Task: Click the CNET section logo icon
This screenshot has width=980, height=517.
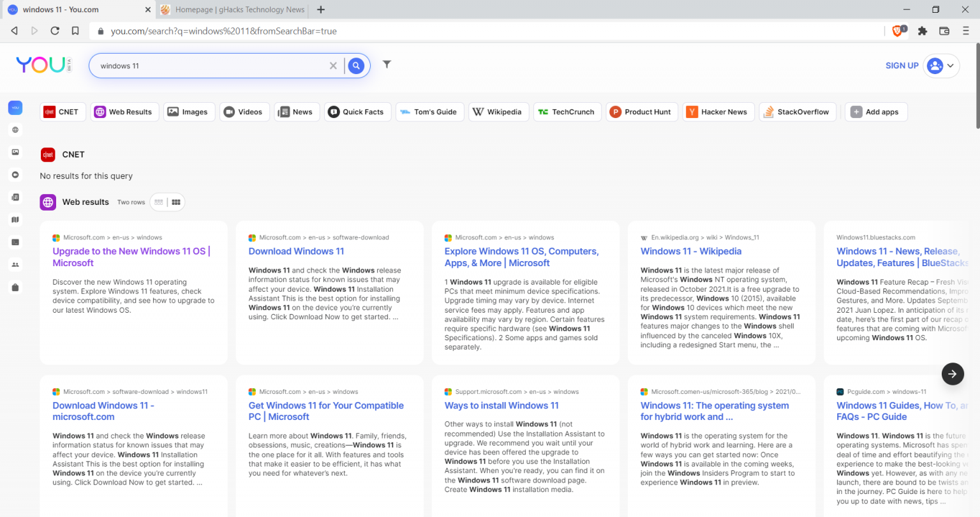Action: coord(48,154)
